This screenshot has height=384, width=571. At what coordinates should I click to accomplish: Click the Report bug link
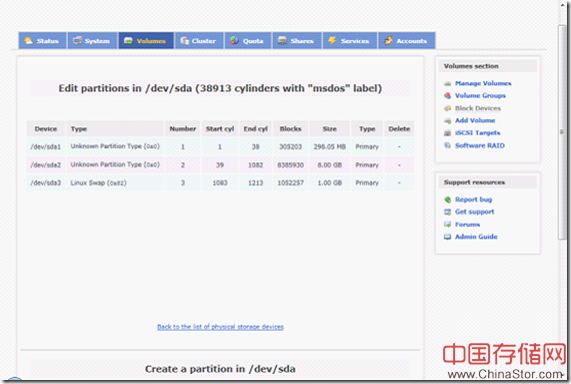click(473, 199)
